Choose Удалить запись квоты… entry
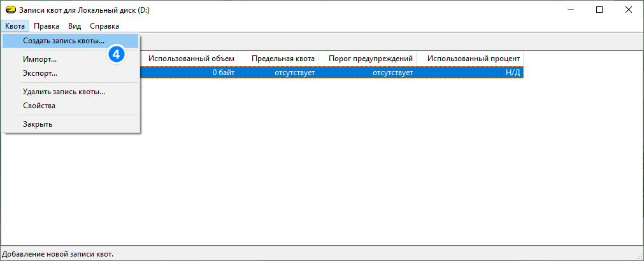Image resolution: width=644 pixels, height=261 pixels. tap(70, 92)
